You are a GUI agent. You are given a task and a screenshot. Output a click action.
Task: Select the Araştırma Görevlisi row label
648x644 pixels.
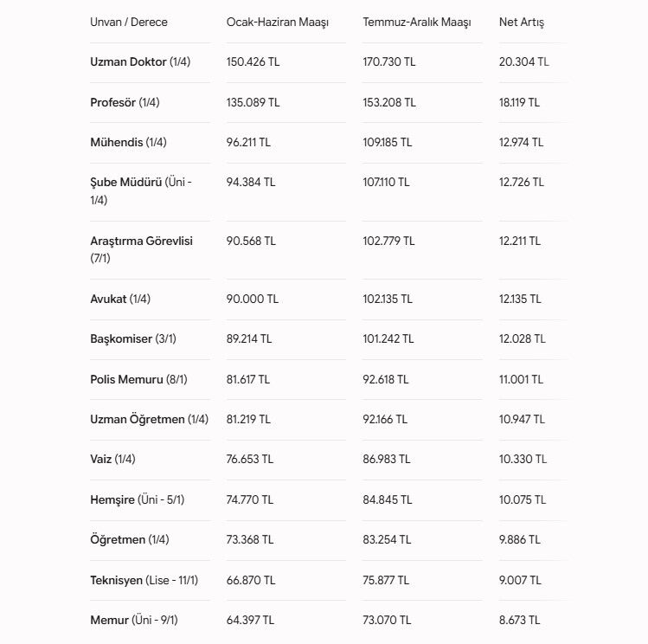click(141, 249)
